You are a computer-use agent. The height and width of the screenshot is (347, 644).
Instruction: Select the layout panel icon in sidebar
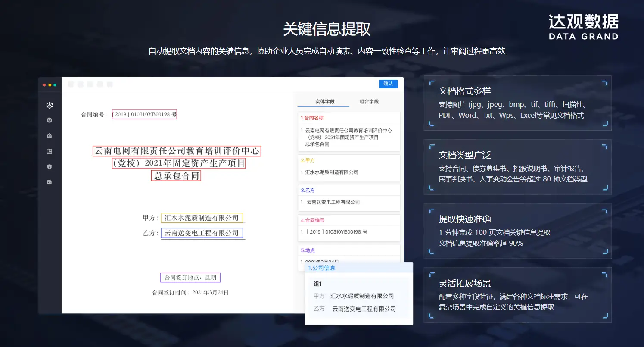pos(50,151)
